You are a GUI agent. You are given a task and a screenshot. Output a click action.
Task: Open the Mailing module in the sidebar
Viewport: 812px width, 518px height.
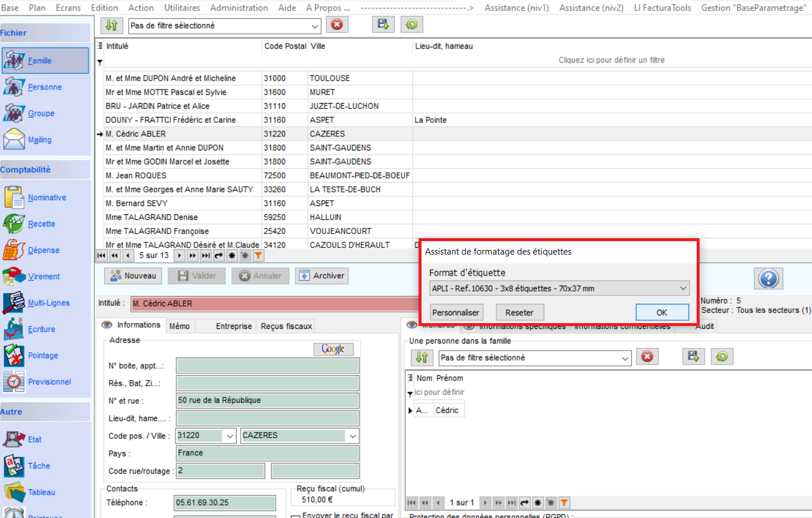(x=39, y=140)
